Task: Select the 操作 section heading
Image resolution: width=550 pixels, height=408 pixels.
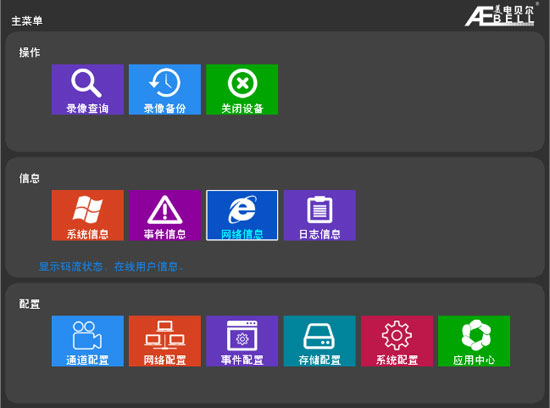Action: (29, 53)
